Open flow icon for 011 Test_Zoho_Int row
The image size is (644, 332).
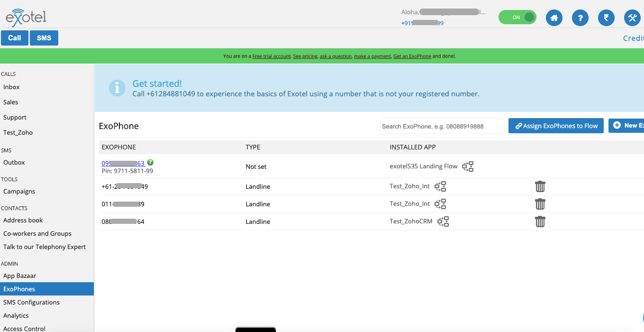tap(440, 204)
